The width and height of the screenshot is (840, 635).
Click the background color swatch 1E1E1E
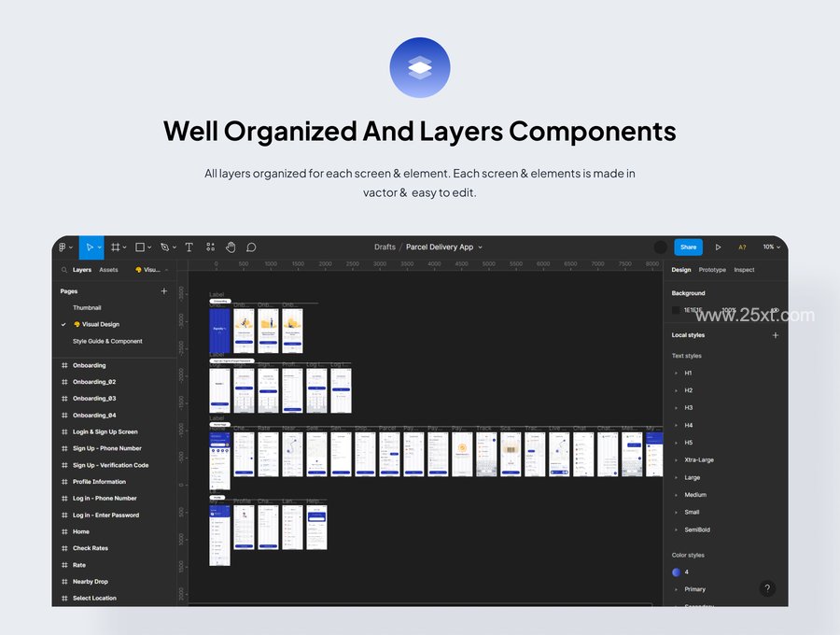[x=676, y=310]
